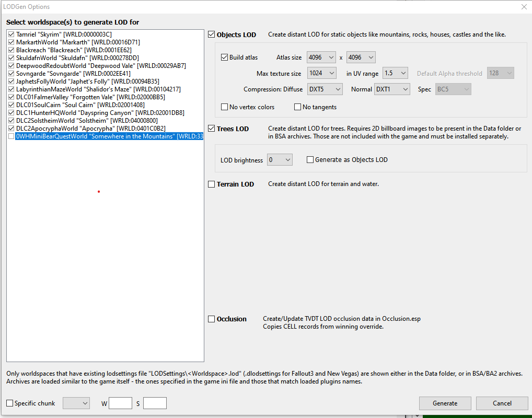
Task: Open the Max texture size dropdown
Action: 321,73
